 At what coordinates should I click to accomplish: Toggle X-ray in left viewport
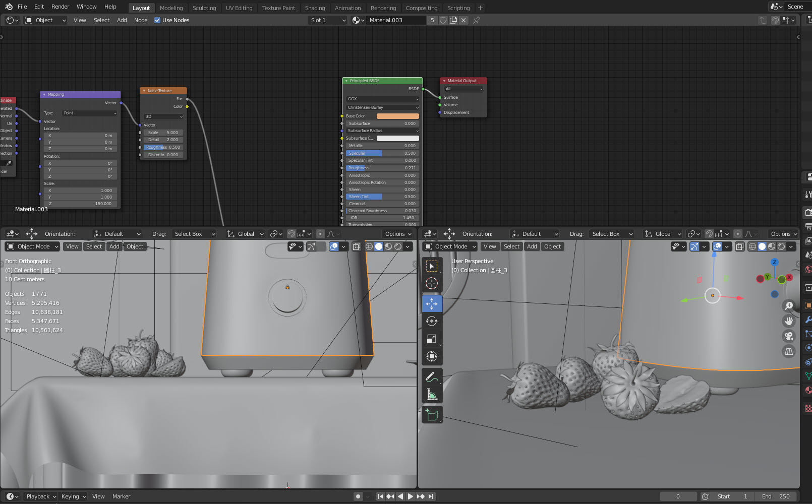tap(356, 246)
